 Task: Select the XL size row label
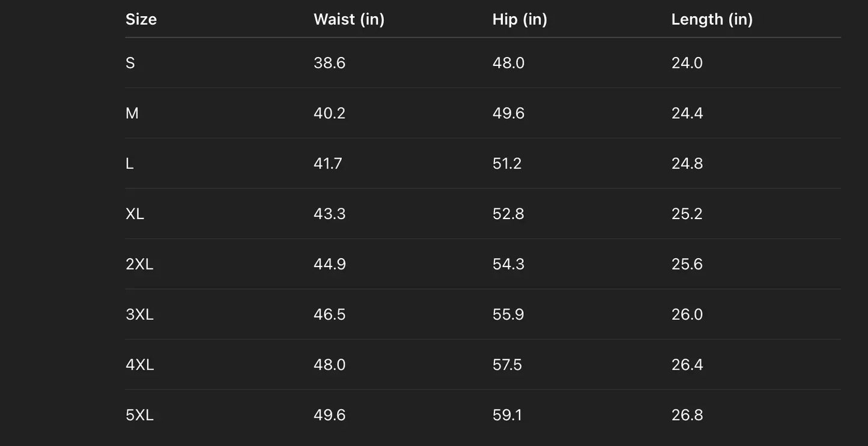tap(135, 214)
